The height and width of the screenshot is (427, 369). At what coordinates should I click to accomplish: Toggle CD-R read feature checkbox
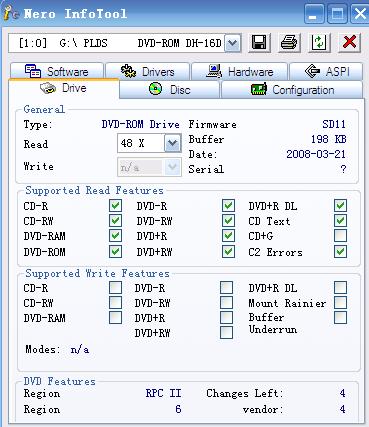click(x=115, y=206)
